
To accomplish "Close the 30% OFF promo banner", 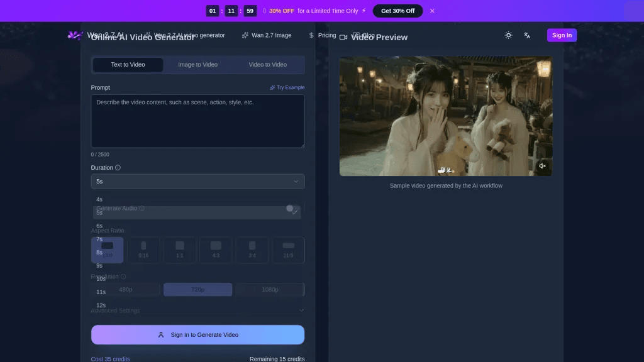I will 432,11.
